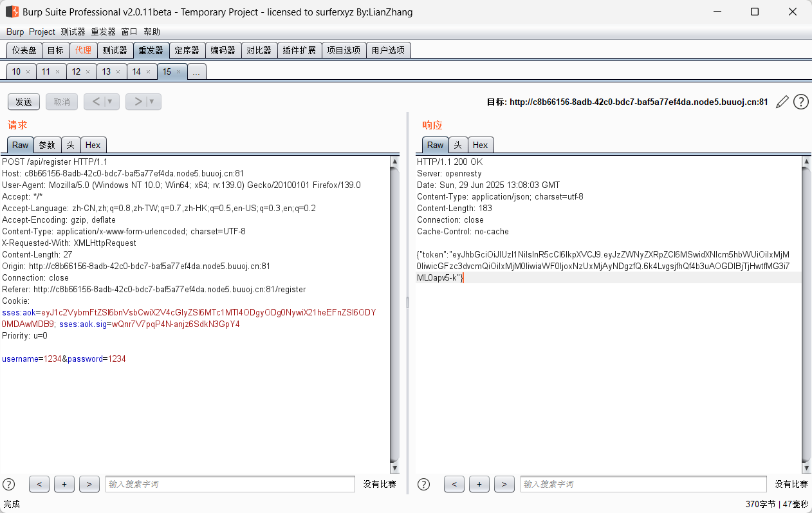
Task: Click the username=1234&password=1234 body line
Action: click(x=64, y=359)
